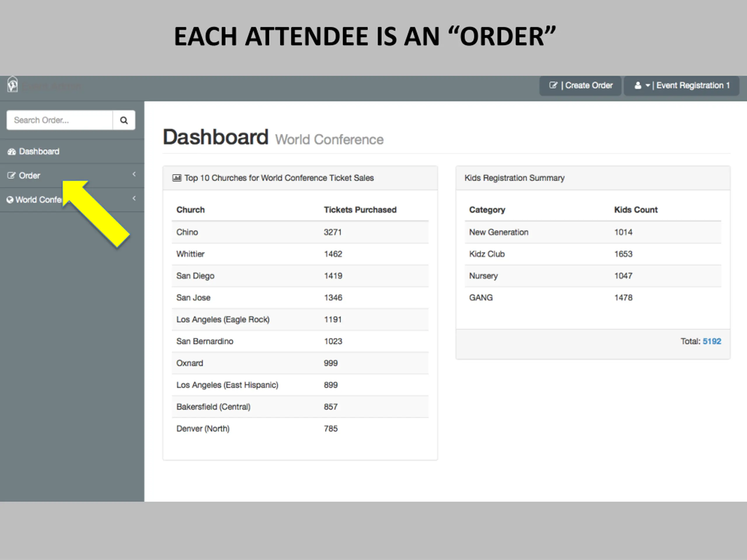Click the pencil icon on Create Order
Image resolution: width=747 pixels, height=560 pixels.
pyautogui.click(x=553, y=85)
